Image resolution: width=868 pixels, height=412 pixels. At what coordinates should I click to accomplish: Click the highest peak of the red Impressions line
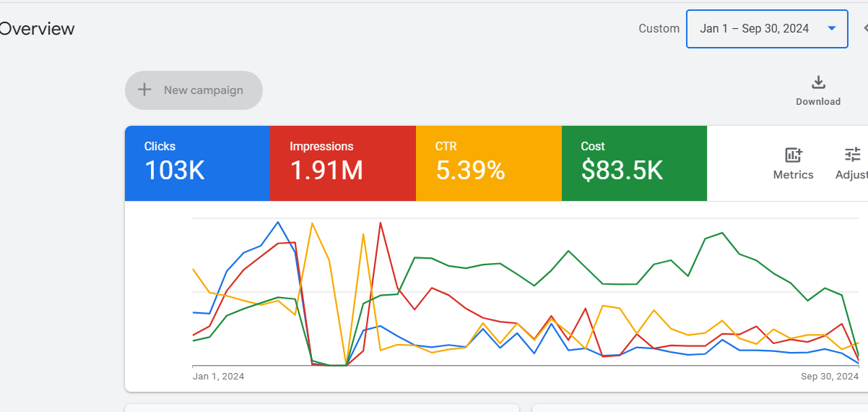(x=380, y=223)
